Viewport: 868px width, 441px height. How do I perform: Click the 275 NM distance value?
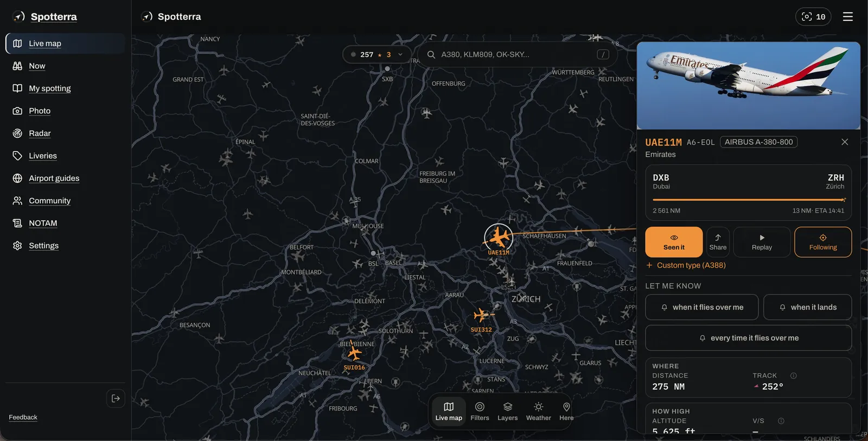[x=668, y=387]
